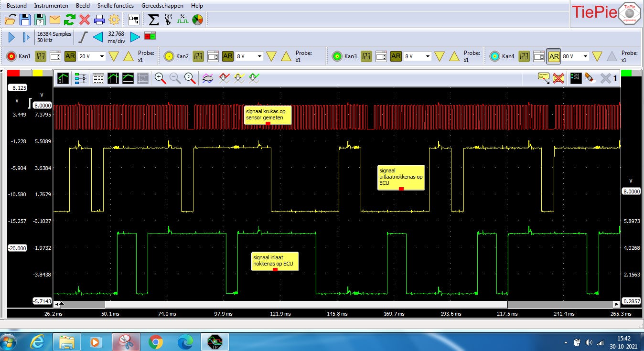Screen dimensions: 644x351
Task: Open the Gereedschappen menu
Action: (x=162, y=6)
